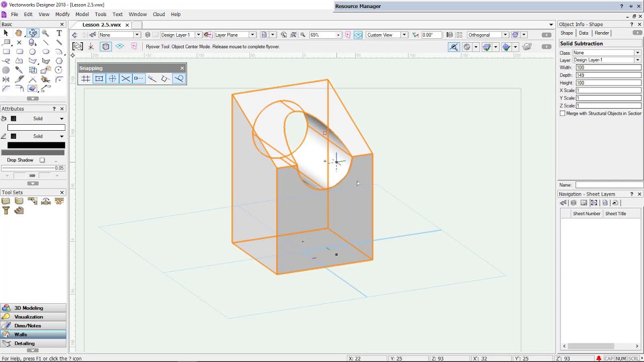Open the Class dropdown in Object Info
This screenshot has width=644, height=362.
click(606, 53)
